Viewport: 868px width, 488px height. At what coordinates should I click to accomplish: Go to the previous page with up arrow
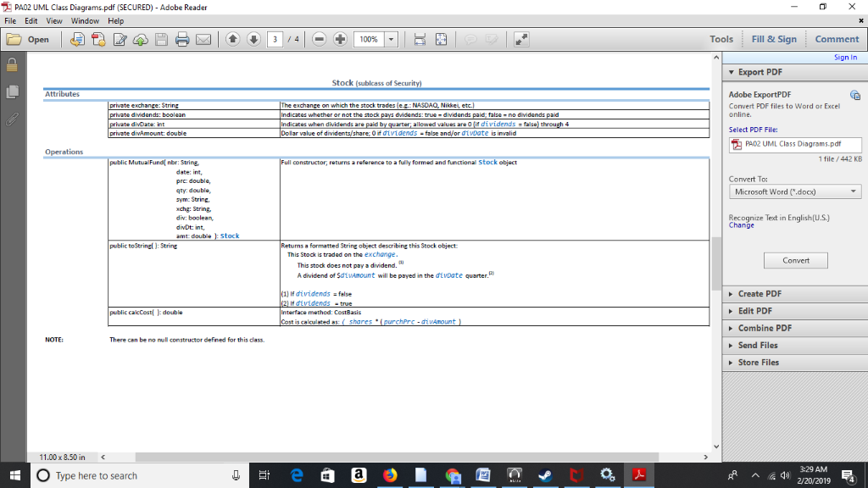233,39
